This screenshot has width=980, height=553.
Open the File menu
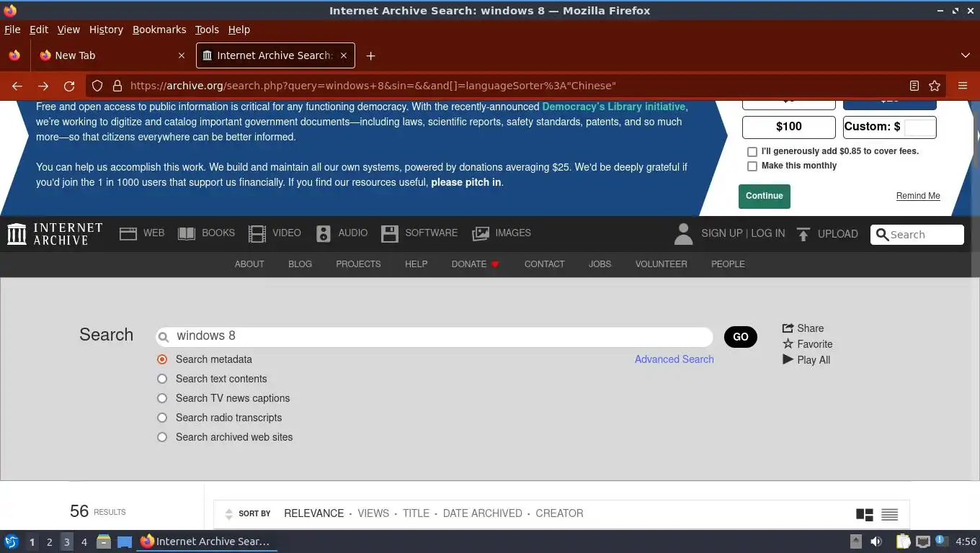tap(12, 30)
